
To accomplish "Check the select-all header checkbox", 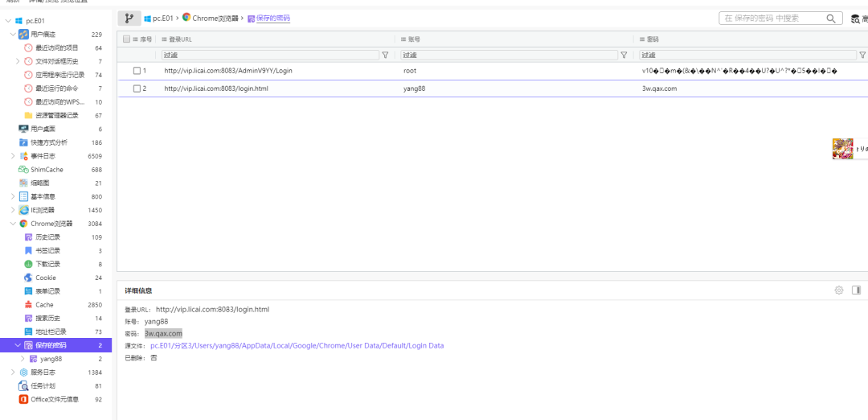I will point(126,39).
